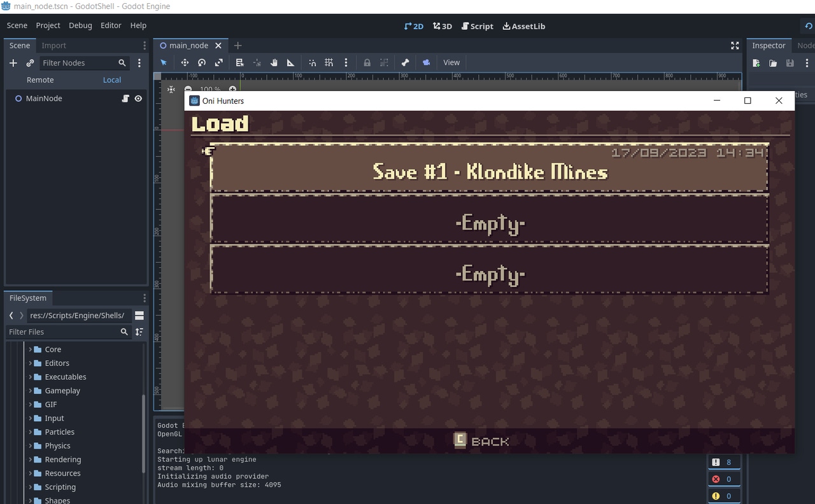The image size is (815, 504).
Task: Select the Pan hand tool
Action: pos(274,62)
